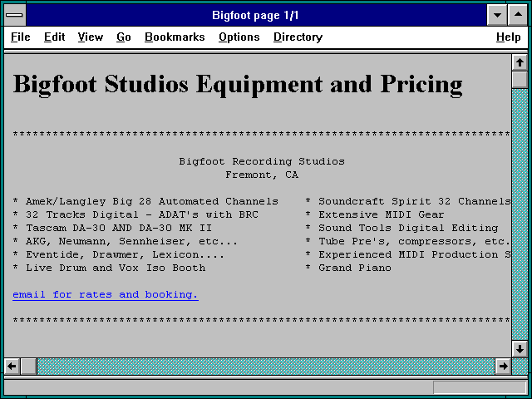The height and width of the screenshot is (399, 532).
Task: Click Amek/Langley Big 28 Automated Channels line
Action: click(145, 201)
